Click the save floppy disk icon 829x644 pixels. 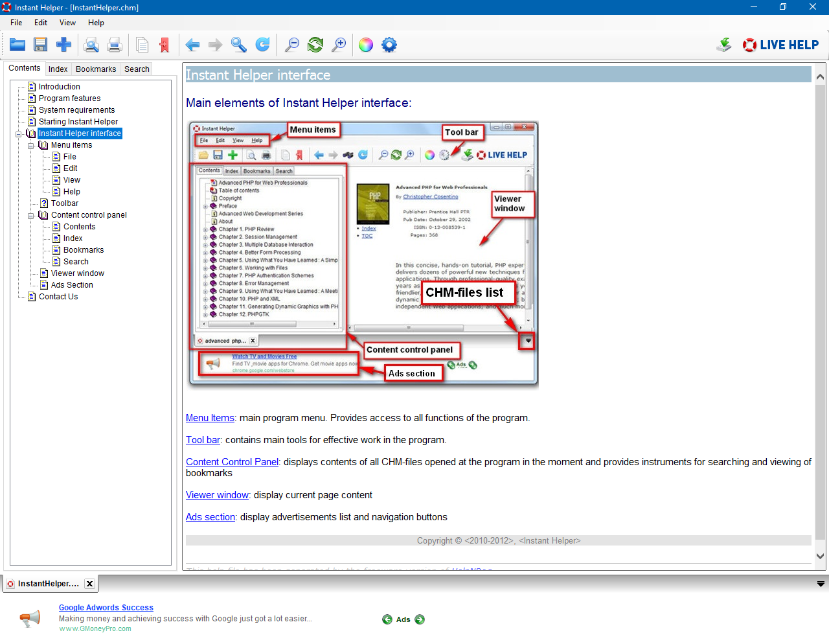[x=41, y=45]
